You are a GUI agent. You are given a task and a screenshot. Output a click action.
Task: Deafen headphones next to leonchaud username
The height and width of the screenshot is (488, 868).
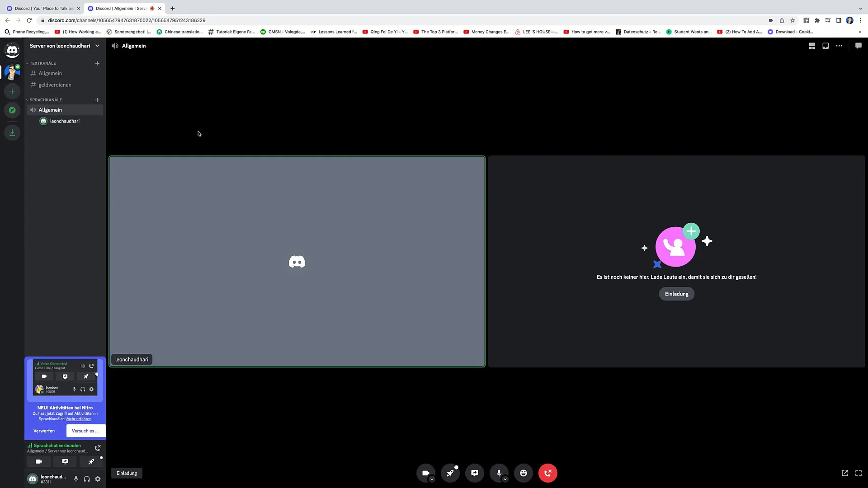(x=87, y=479)
